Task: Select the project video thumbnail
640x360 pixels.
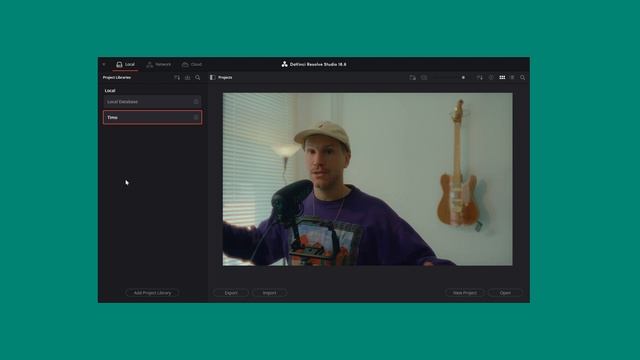Action: [x=367, y=179]
